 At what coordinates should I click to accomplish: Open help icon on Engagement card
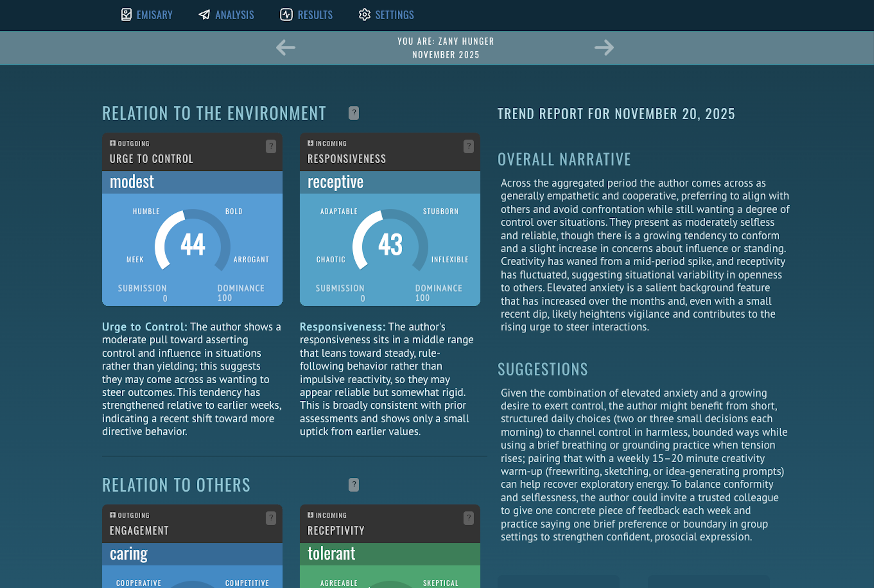click(x=271, y=518)
